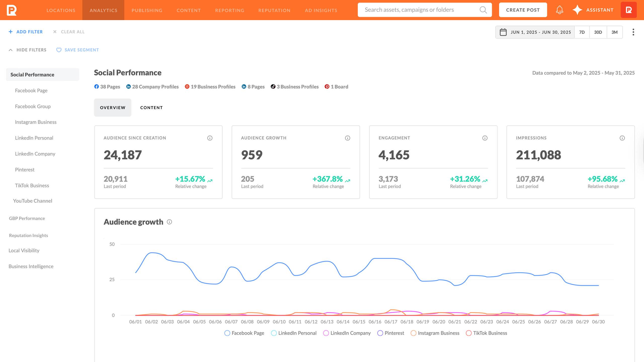Click the Impressions card info icon
The height and width of the screenshot is (362, 644).
622,138
